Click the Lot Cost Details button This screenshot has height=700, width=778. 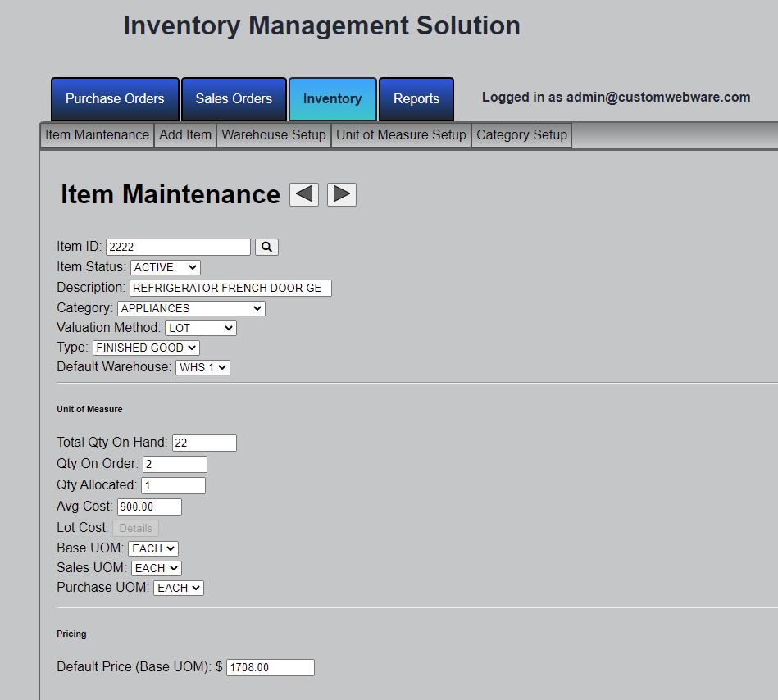135,529
